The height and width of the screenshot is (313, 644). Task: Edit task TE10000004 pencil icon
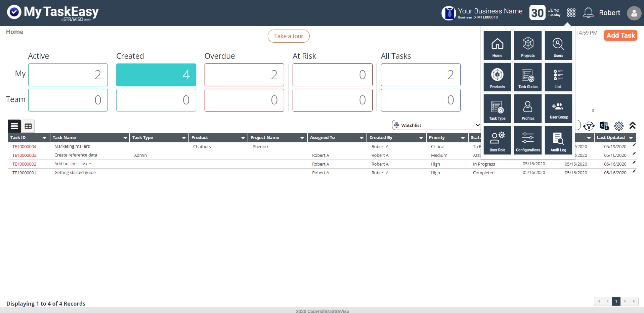click(634, 145)
